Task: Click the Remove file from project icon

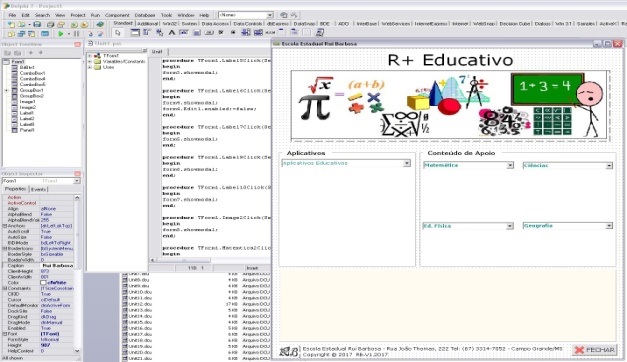Action: pos(84,24)
